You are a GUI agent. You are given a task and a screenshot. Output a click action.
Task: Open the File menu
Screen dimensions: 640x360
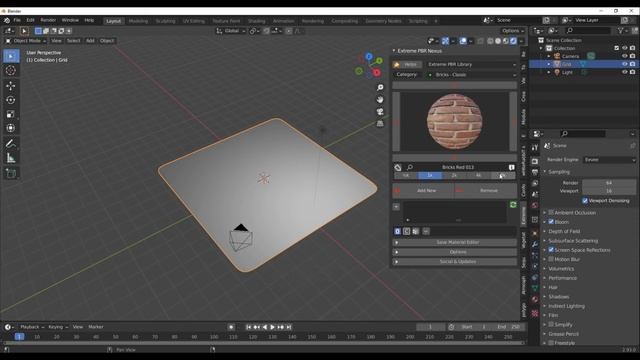[17, 20]
